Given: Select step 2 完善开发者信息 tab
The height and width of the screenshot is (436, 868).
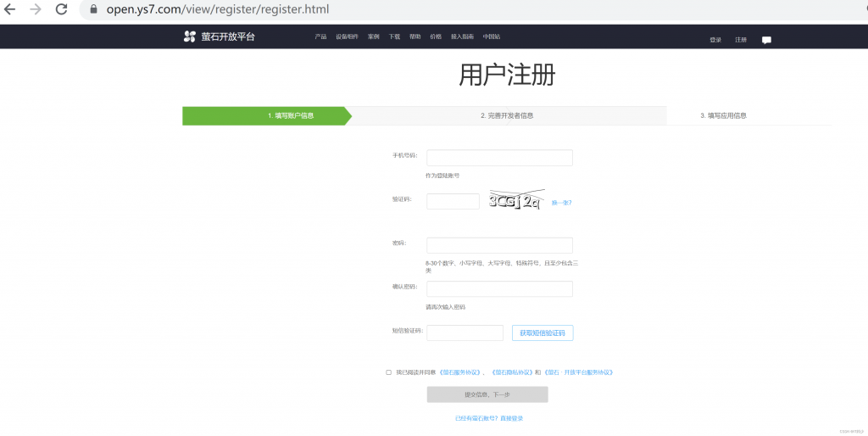Looking at the screenshot, I should coord(507,116).
